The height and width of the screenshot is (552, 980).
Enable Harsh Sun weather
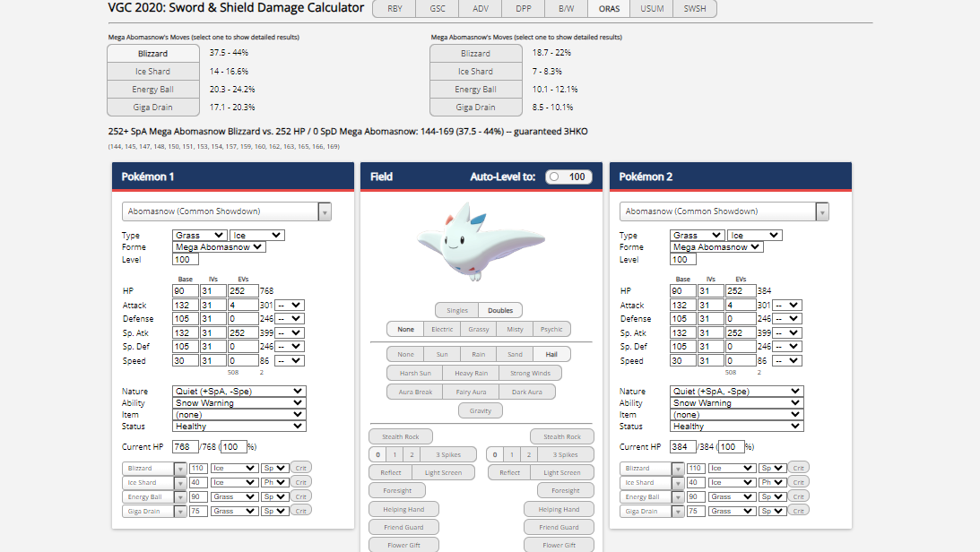pos(415,373)
